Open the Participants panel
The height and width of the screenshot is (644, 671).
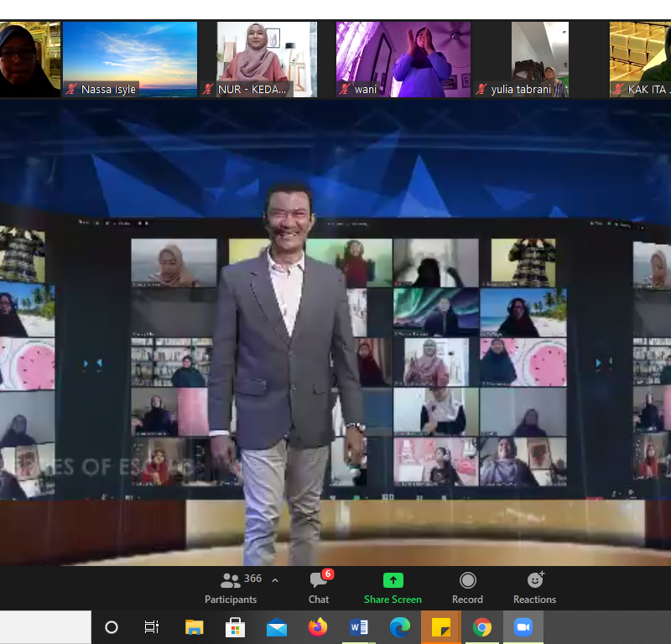(231, 587)
